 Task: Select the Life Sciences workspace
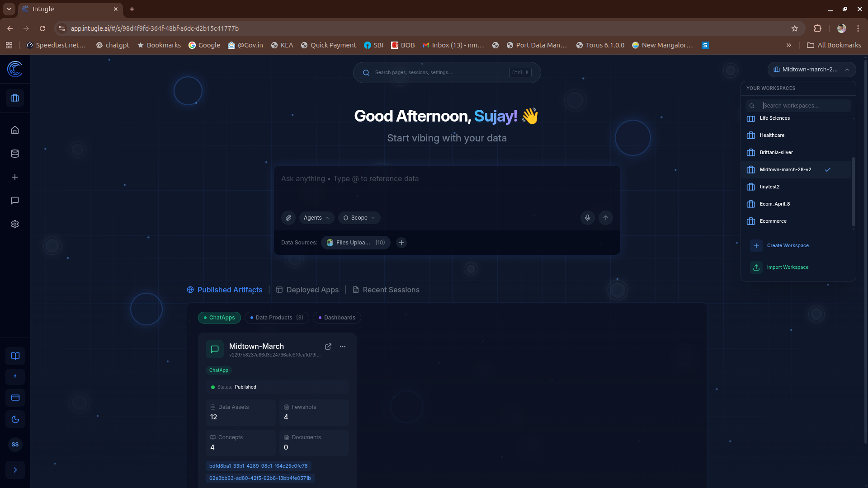coord(797,118)
